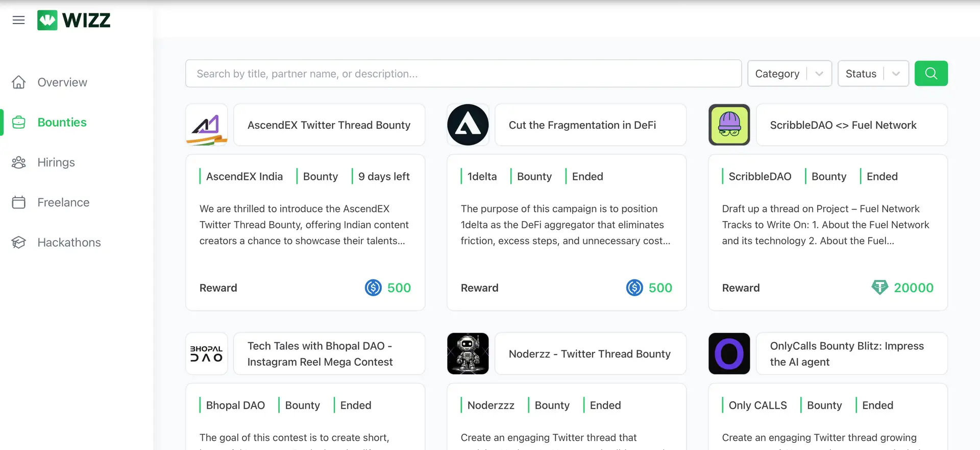Open ScribbleDAO <> Fuel Network bounty
Screen dimensions: 980x450
point(843,125)
